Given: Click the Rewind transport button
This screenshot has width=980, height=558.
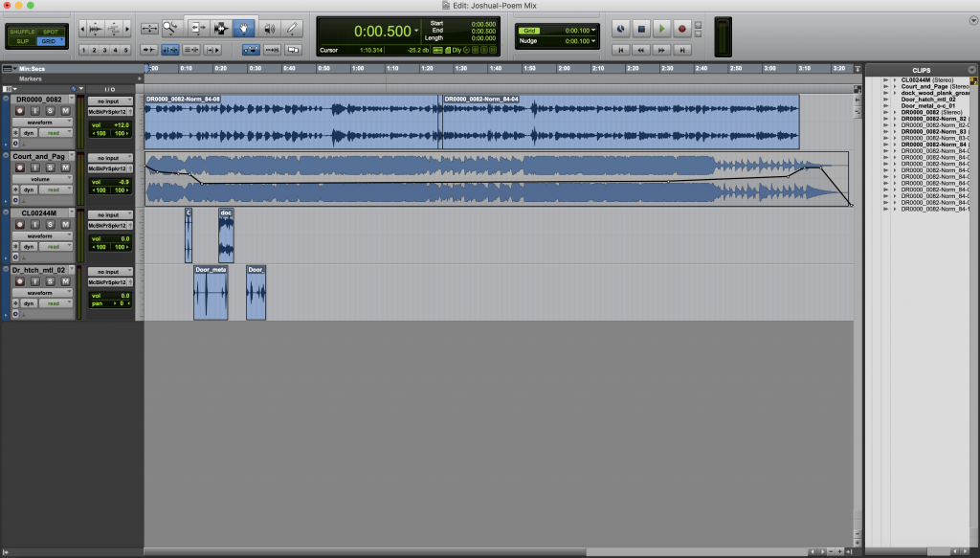Looking at the screenshot, I should click(x=640, y=50).
